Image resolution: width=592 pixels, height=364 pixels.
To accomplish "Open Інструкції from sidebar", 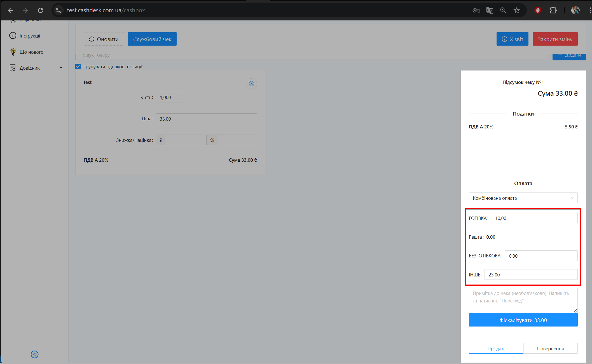I will (30, 36).
